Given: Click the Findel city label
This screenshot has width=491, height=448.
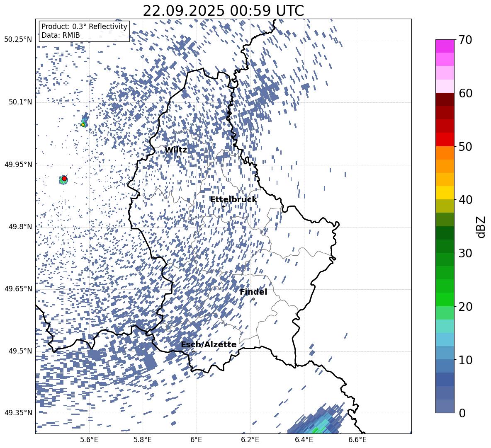Looking at the screenshot, I should [x=253, y=292].
